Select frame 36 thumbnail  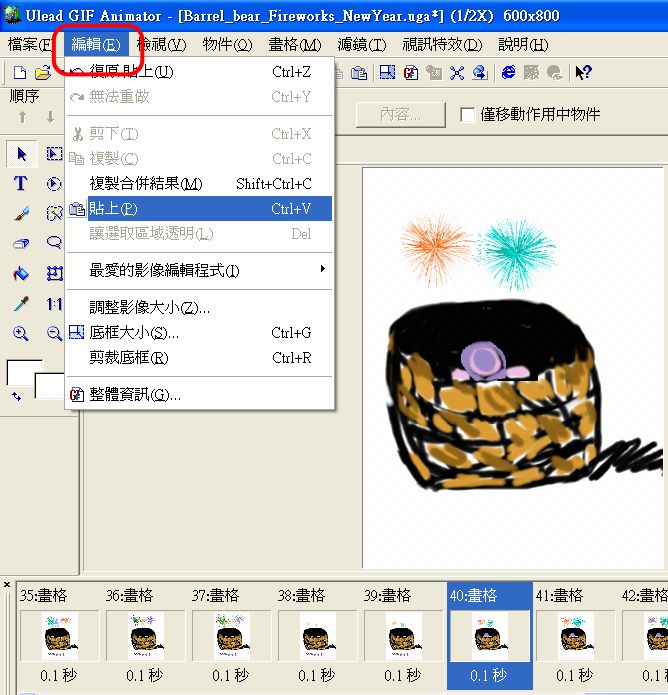146,636
